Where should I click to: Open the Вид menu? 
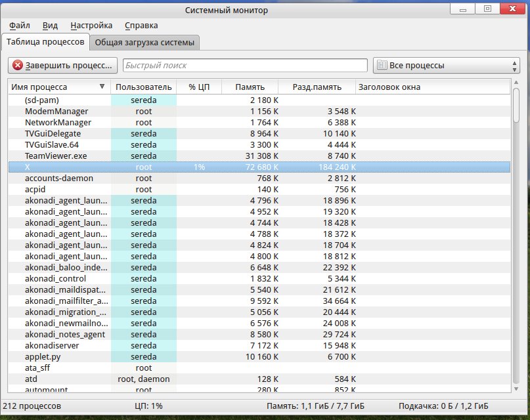pyautogui.click(x=50, y=26)
